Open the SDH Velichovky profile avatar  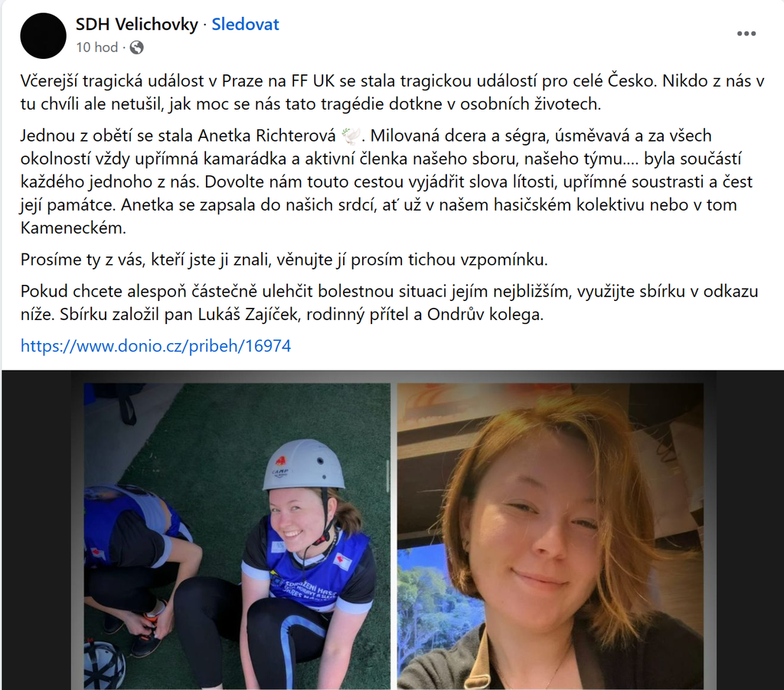click(43, 35)
